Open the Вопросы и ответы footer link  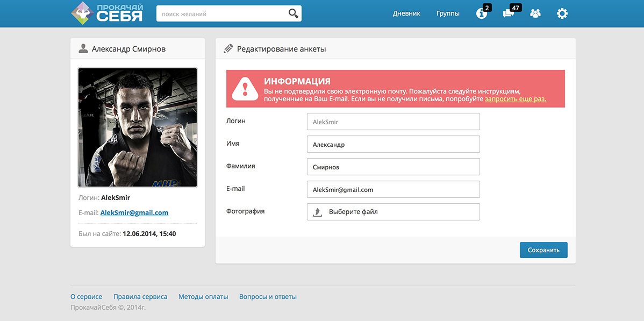tap(268, 297)
